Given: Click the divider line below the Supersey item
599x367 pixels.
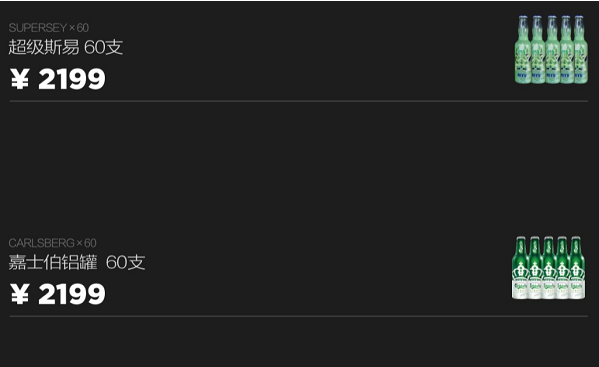Looking at the screenshot, I should click(299, 101).
